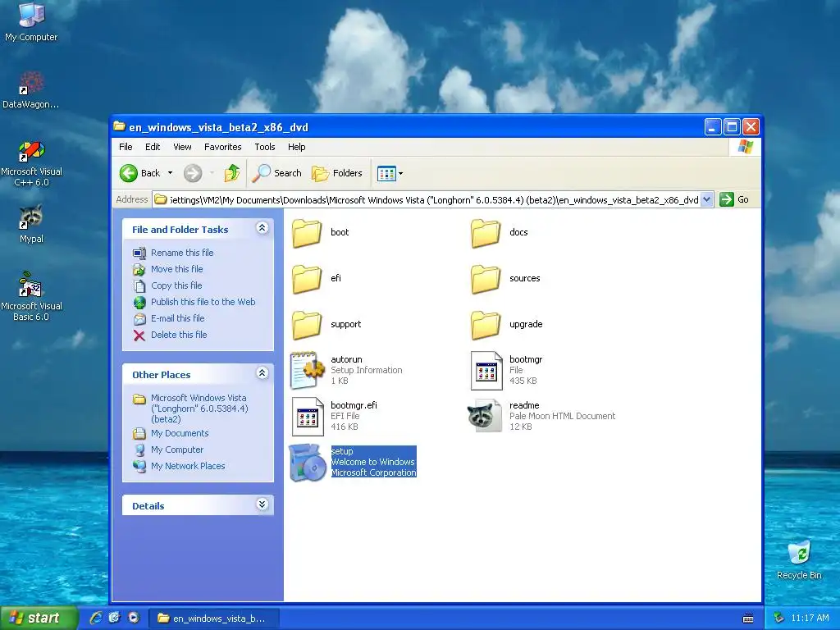
Task: Open the Help menu
Action: pyautogui.click(x=296, y=147)
